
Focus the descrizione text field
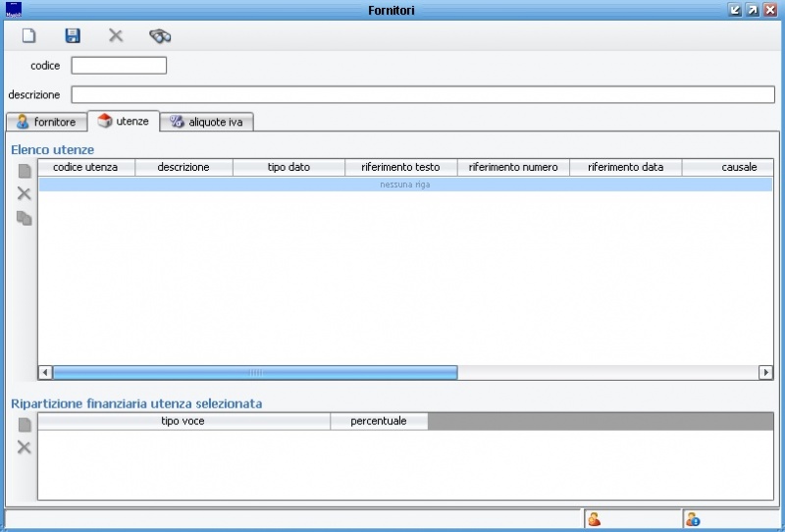point(423,95)
